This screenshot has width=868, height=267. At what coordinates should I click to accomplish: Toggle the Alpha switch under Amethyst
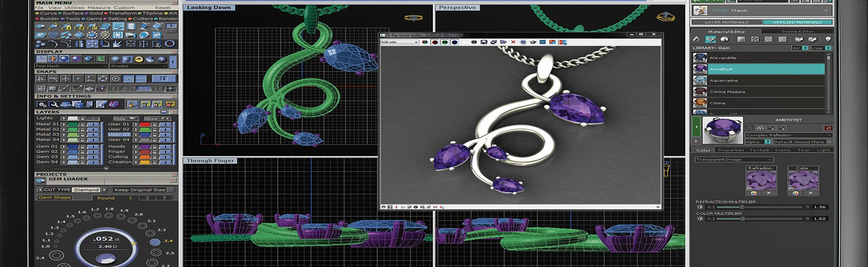[767, 142]
